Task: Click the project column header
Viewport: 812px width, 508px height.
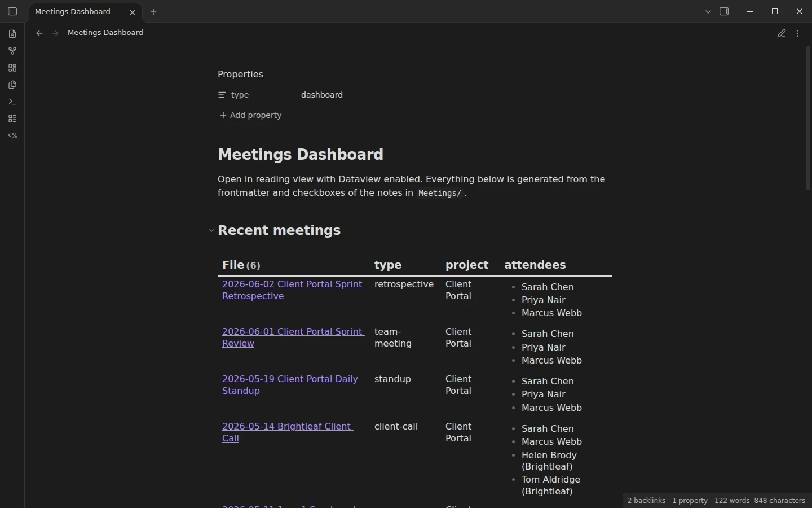Action: pos(467,265)
